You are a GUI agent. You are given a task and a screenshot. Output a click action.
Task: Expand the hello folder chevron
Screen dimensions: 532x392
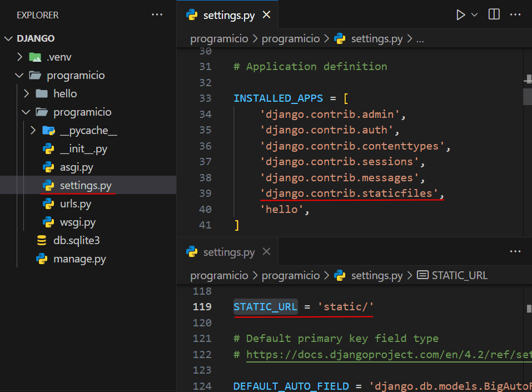click(x=27, y=93)
